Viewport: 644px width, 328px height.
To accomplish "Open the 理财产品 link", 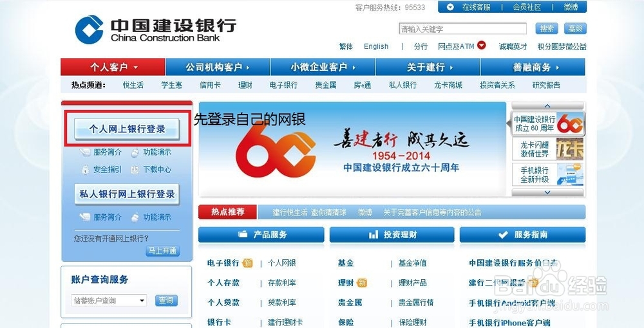I will [x=412, y=283].
